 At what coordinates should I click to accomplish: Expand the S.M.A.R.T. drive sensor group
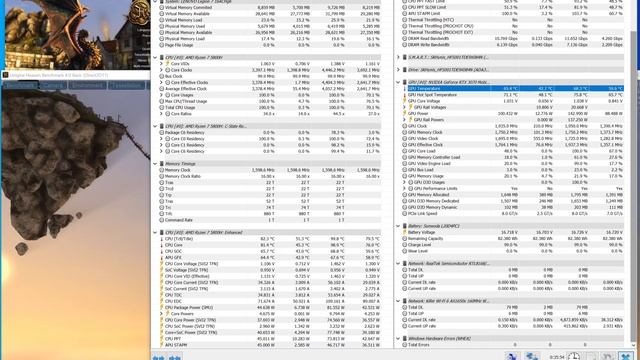pos(398,58)
